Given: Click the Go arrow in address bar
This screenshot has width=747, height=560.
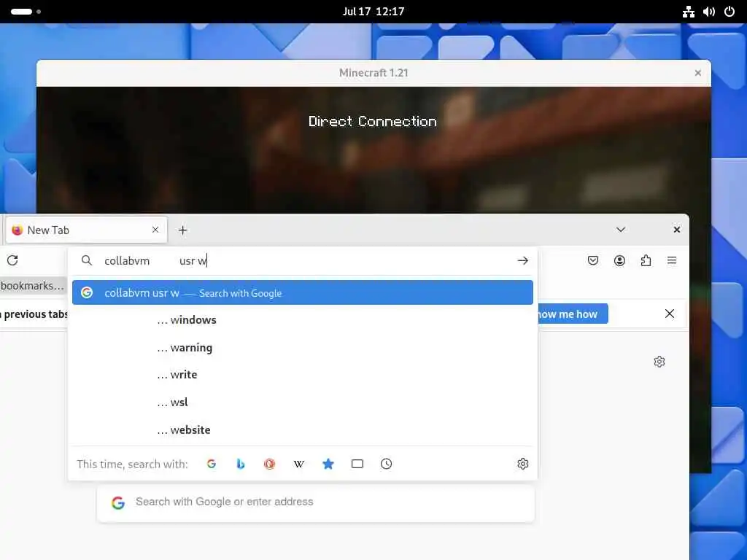Looking at the screenshot, I should pyautogui.click(x=522, y=260).
